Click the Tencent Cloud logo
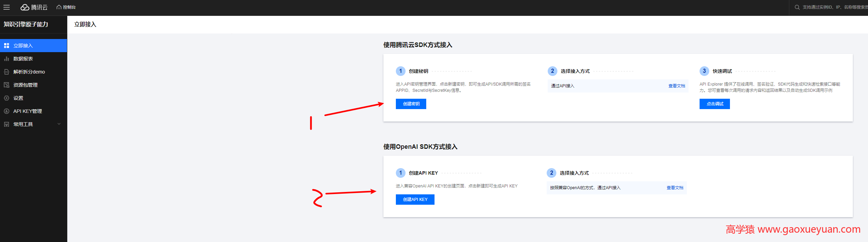This screenshot has width=868, height=242. (34, 7)
